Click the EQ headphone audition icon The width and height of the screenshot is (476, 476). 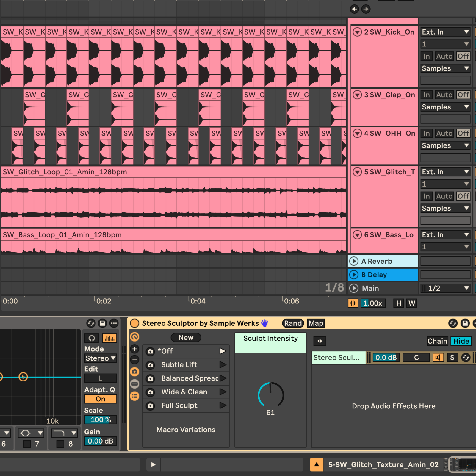pos(92,338)
